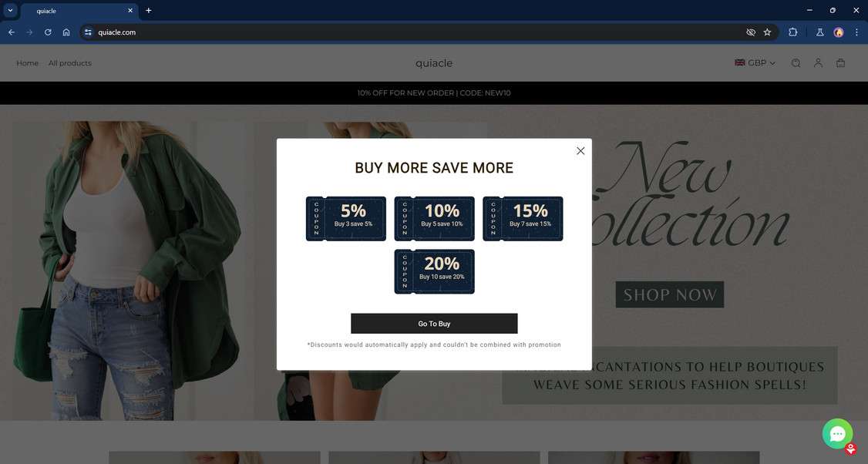The width and height of the screenshot is (868, 464).
Task: Open the tab search dropdown arrow
Action: (x=10, y=10)
